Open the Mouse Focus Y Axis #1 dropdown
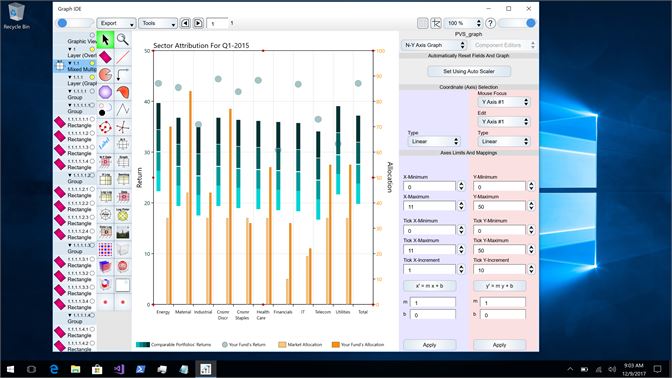The width and height of the screenshot is (672, 378). coord(504,102)
